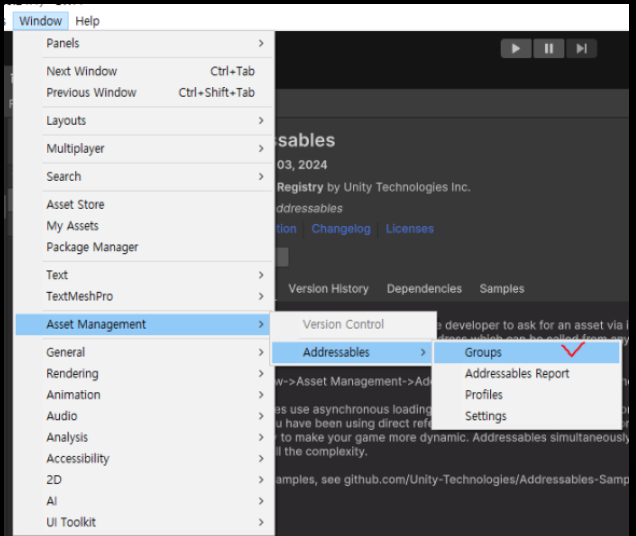
Task: Open Addressables Groups window
Action: [x=526, y=352]
